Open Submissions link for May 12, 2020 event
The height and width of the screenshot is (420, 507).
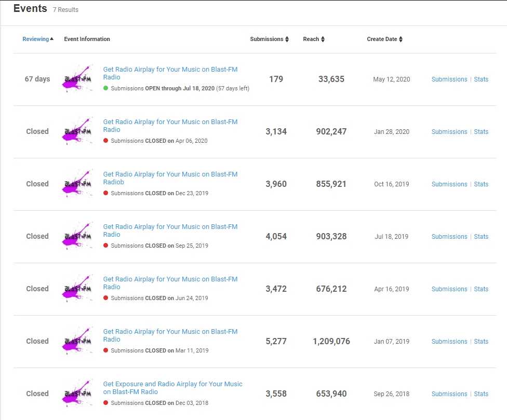[x=449, y=79]
